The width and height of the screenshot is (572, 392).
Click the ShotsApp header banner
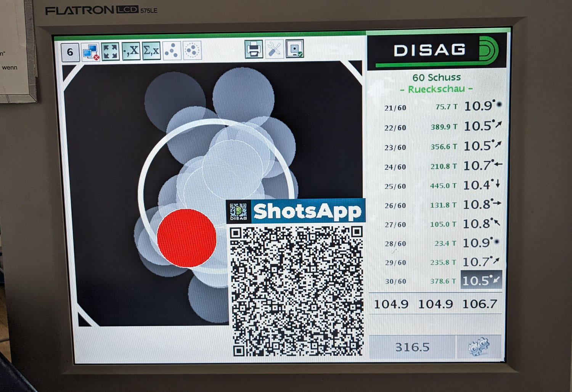coord(296,211)
